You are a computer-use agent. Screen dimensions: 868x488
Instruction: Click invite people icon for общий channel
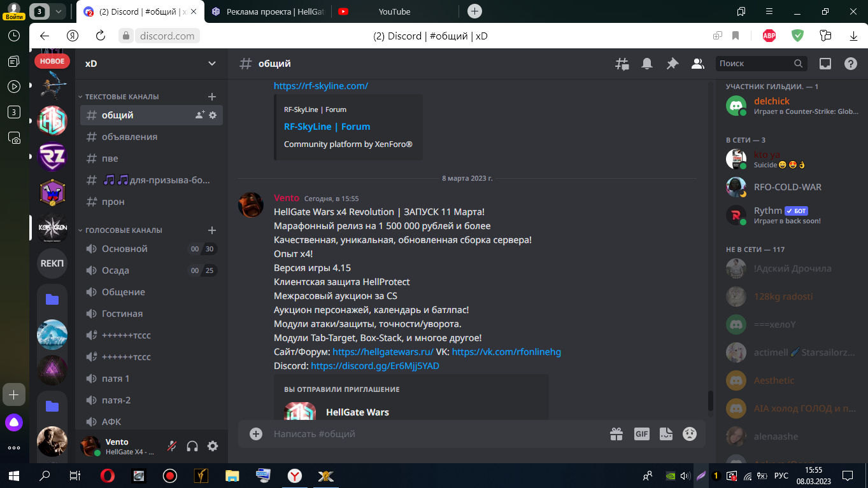coord(200,115)
